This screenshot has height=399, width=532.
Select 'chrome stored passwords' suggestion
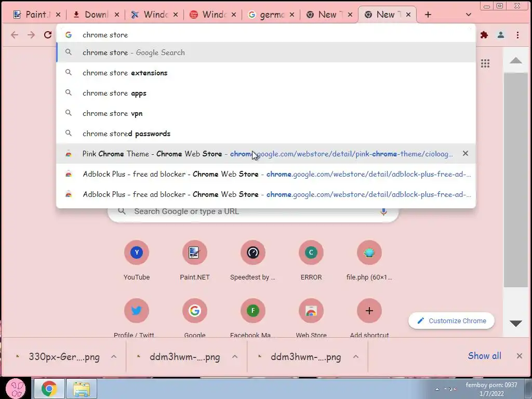(x=266, y=134)
